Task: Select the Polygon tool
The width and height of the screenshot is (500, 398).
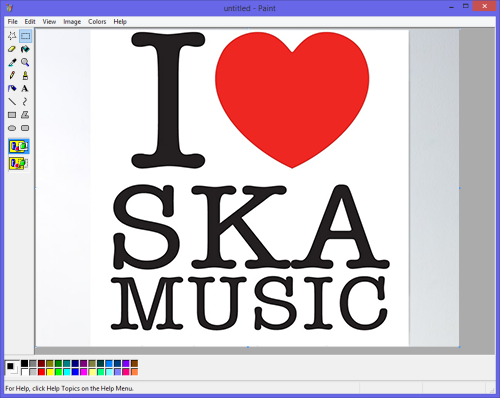Action: click(25, 115)
